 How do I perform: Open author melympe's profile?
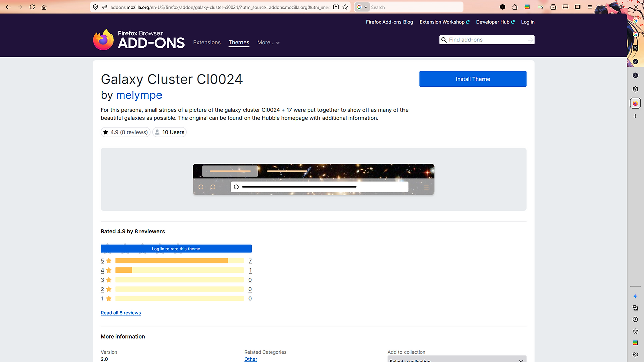(139, 95)
